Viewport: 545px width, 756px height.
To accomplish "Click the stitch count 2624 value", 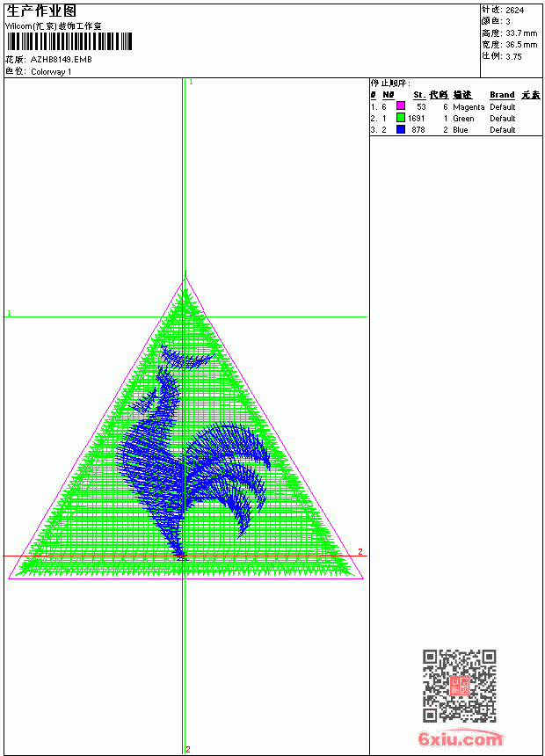I will pos(514,11).
